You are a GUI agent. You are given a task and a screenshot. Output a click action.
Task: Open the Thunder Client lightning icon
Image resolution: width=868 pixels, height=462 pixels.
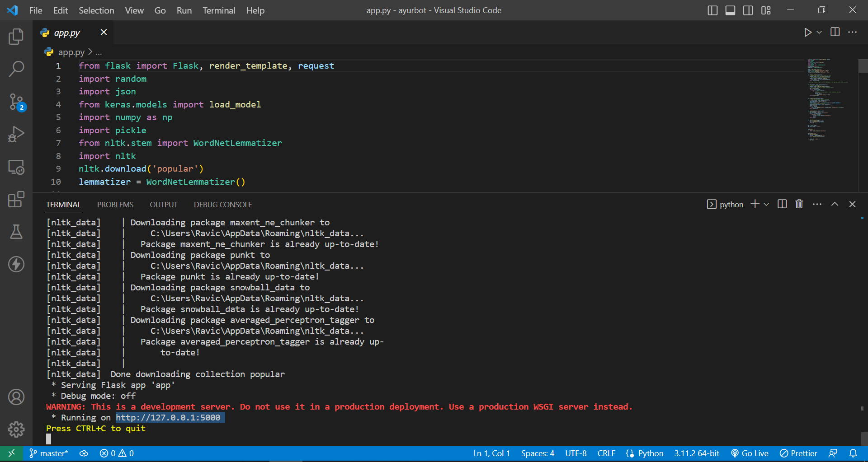16,264
